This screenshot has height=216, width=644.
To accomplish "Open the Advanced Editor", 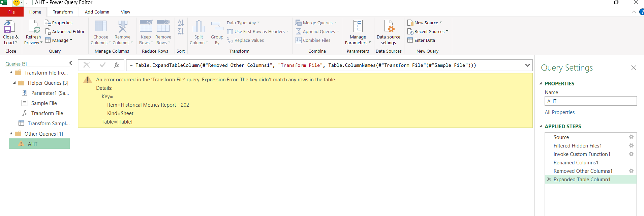I will [x=65, y=31].
